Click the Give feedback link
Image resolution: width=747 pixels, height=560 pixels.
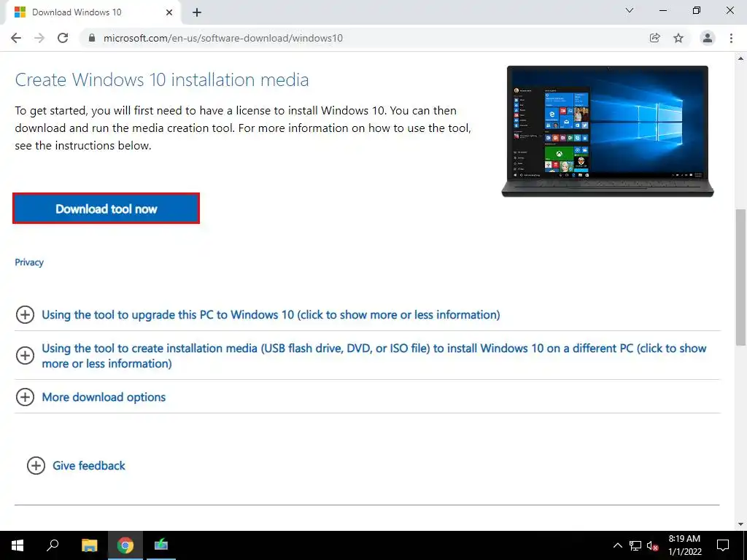(x=88, y=466)
